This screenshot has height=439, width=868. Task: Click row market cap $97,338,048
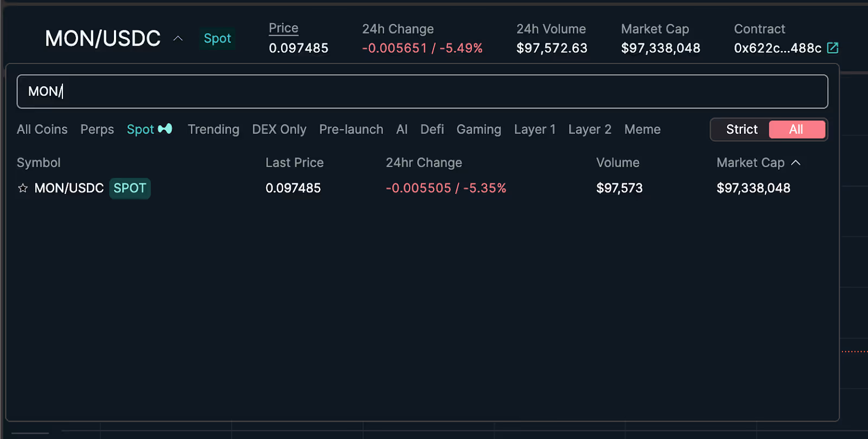(754, 188)
